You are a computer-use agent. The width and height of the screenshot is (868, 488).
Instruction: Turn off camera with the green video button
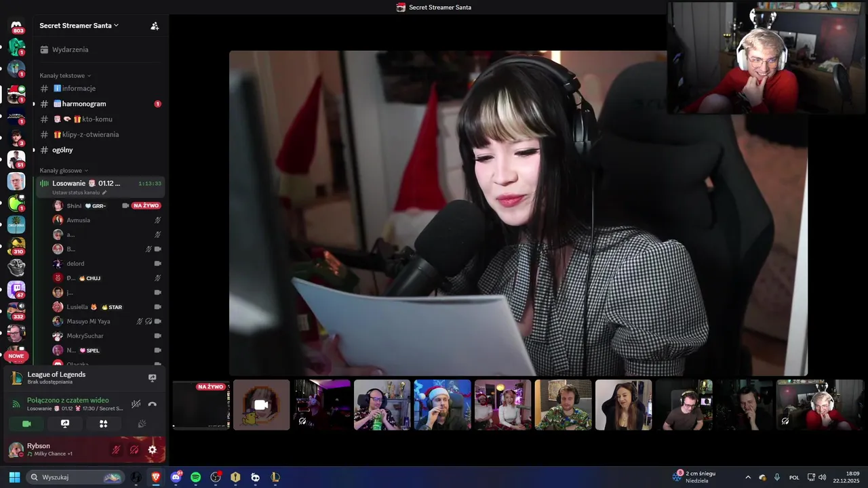coord(26,424)
